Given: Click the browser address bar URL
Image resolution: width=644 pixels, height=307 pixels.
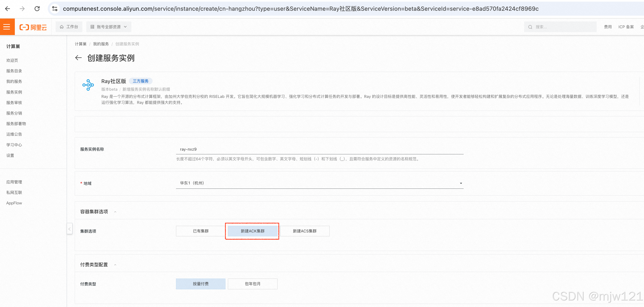Looking at the screenshot, I should click(x=301, y=9).
